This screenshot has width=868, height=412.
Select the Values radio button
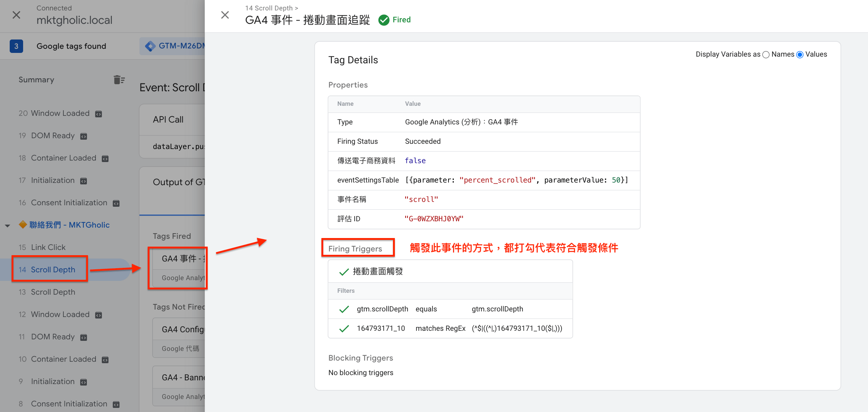pos(800,55)
